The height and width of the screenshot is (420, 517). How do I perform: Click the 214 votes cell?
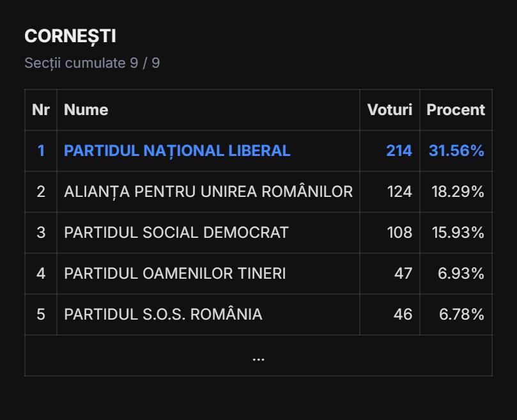pyautogui.click(x=399, y=151)
